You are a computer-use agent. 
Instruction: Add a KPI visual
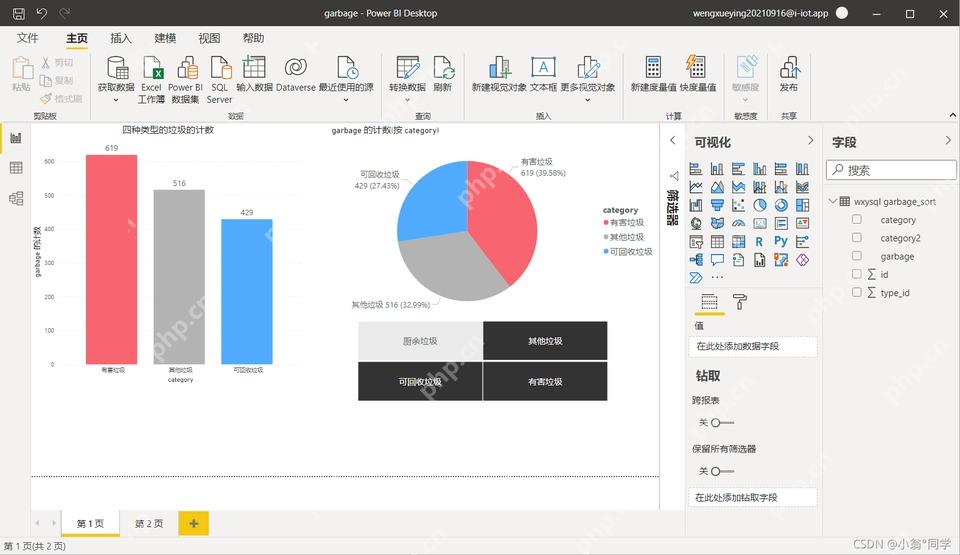tap(803, 224)
